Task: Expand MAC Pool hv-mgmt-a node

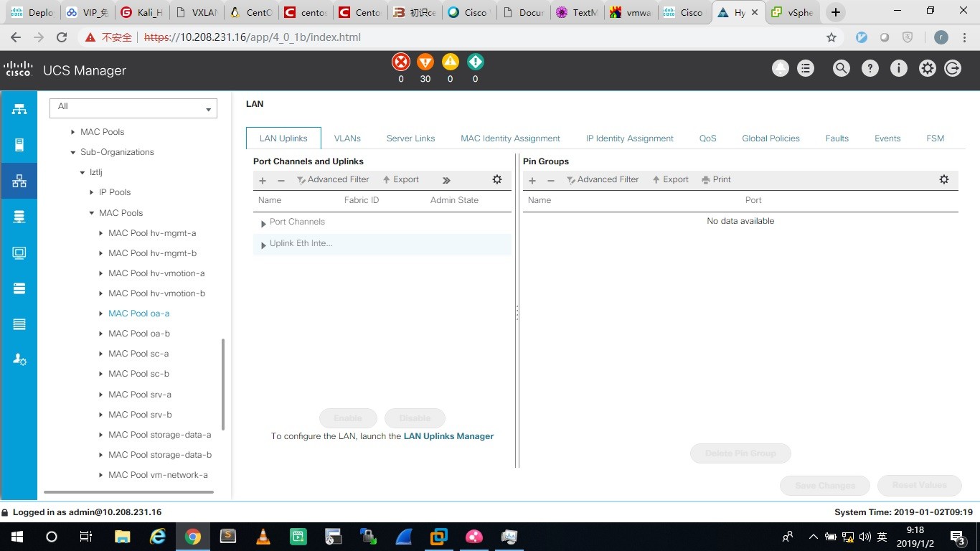Action: (101, 233)
